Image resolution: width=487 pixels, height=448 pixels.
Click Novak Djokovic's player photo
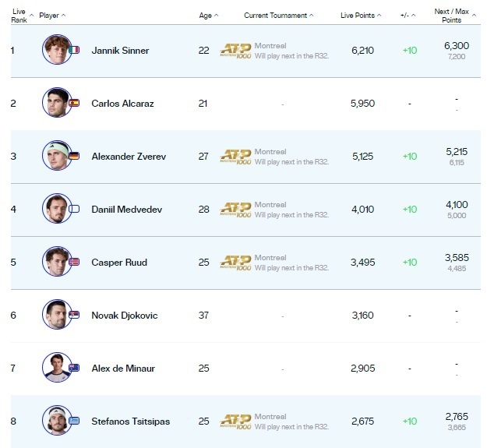point(56,315)
